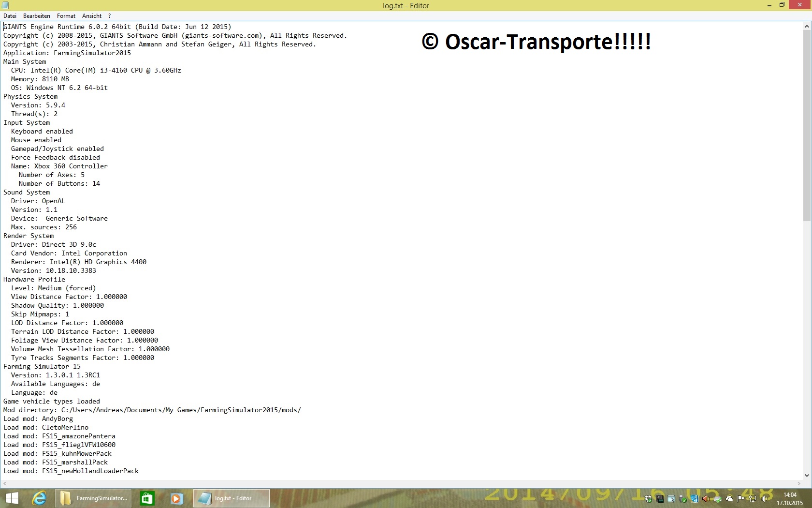Click the blue tray icon marked with an X
Viewport: 812px width, 508px height.
click(x=695, y=499)
